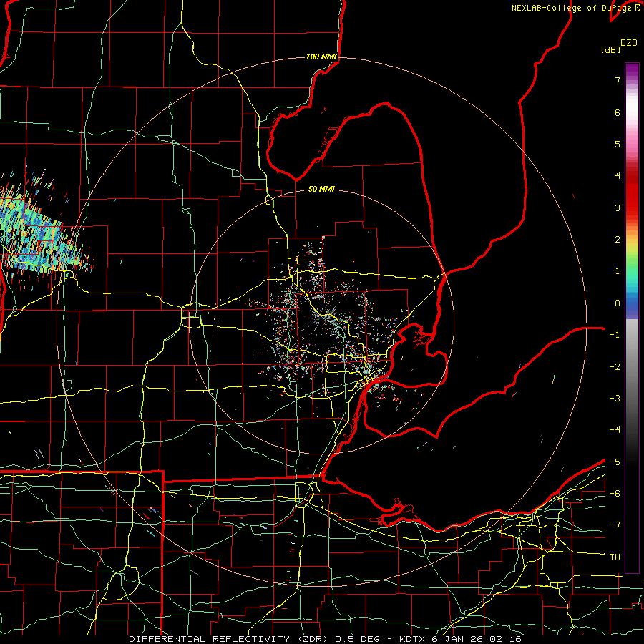The height and width of the screenshot is (644, 644).
Task: Click the -5 dB value on the color scale
Action: click(615, 462)
